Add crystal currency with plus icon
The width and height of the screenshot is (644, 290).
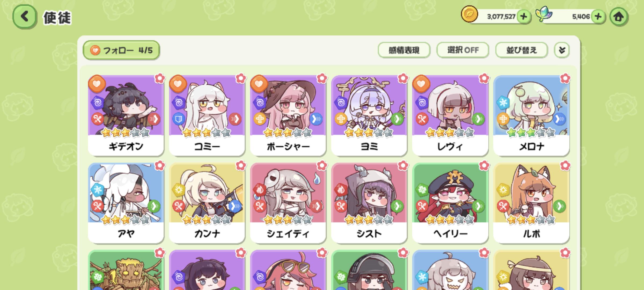(598, 17)
